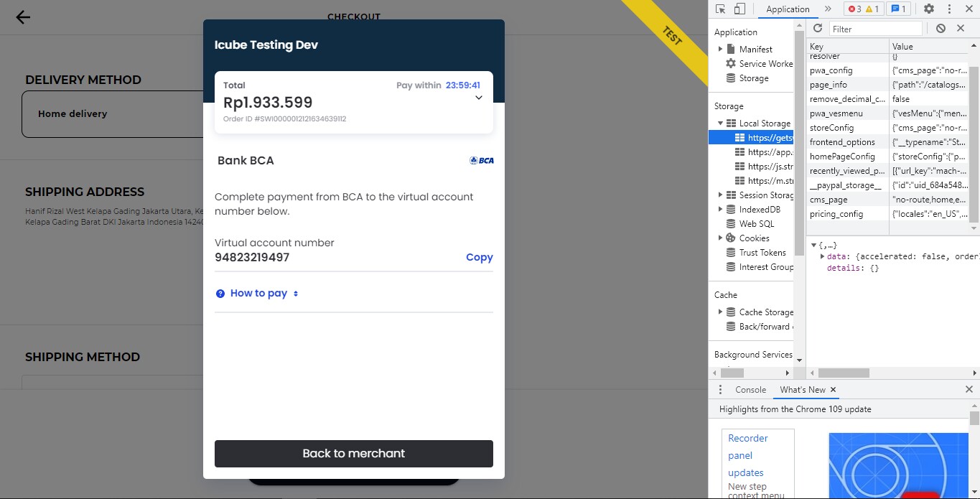Expand the payment total details chevron
This screenshot has height=499, width=980.
coord(479,98)
